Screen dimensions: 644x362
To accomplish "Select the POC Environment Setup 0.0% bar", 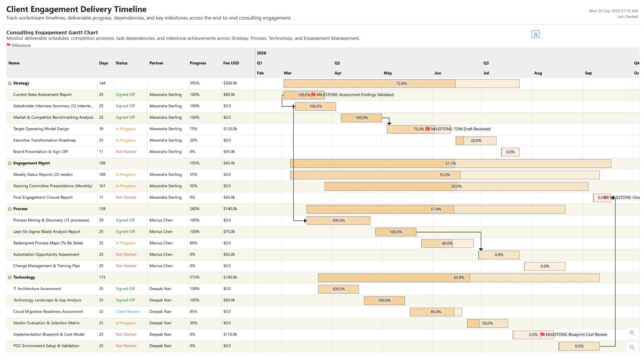I will pos(579,346).
